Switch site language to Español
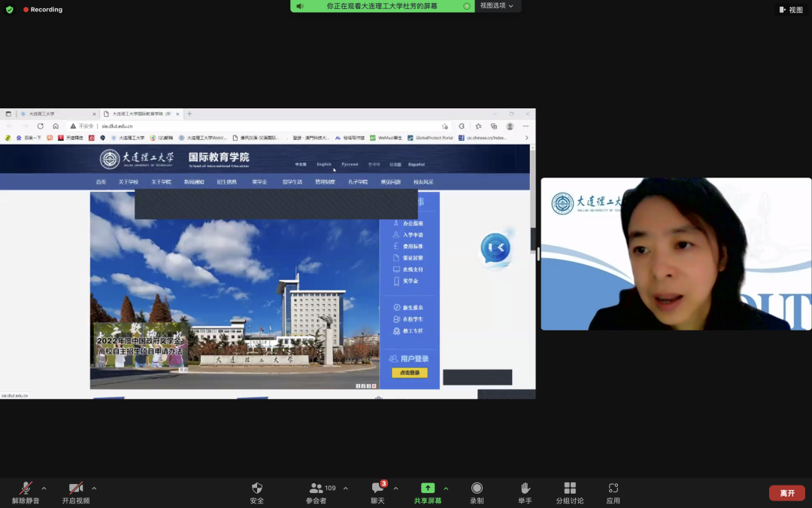 click(x=417, y=164)
